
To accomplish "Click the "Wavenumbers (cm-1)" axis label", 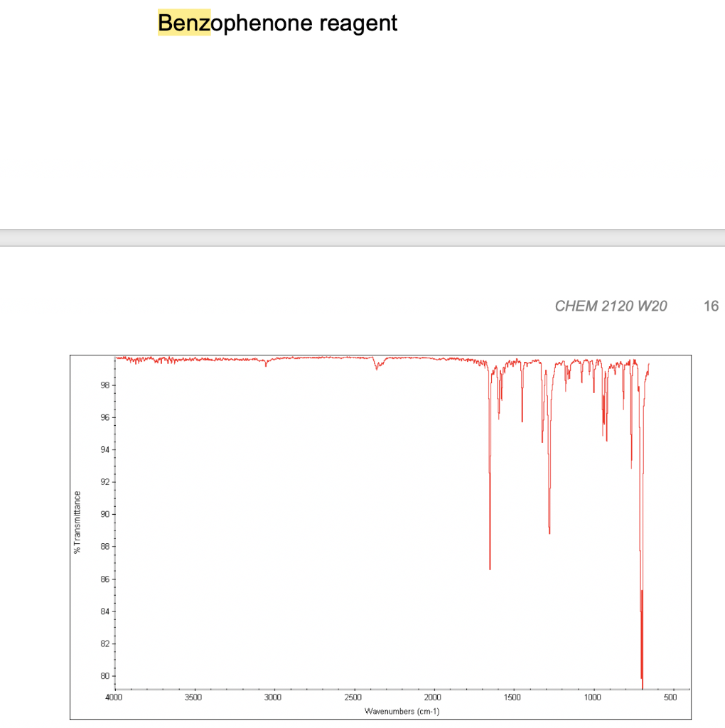I will pos(402,710).
